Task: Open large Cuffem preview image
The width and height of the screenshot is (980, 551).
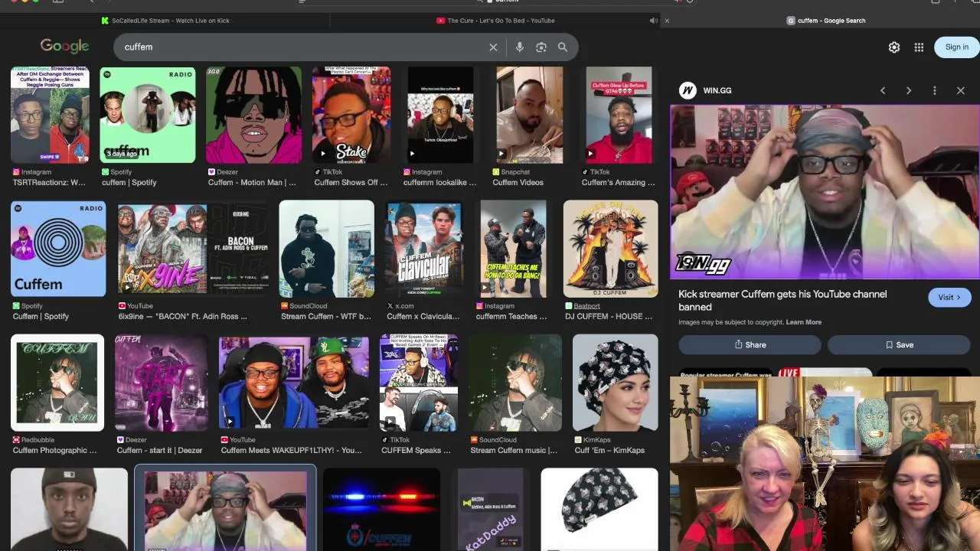Action: coord(825,192)
